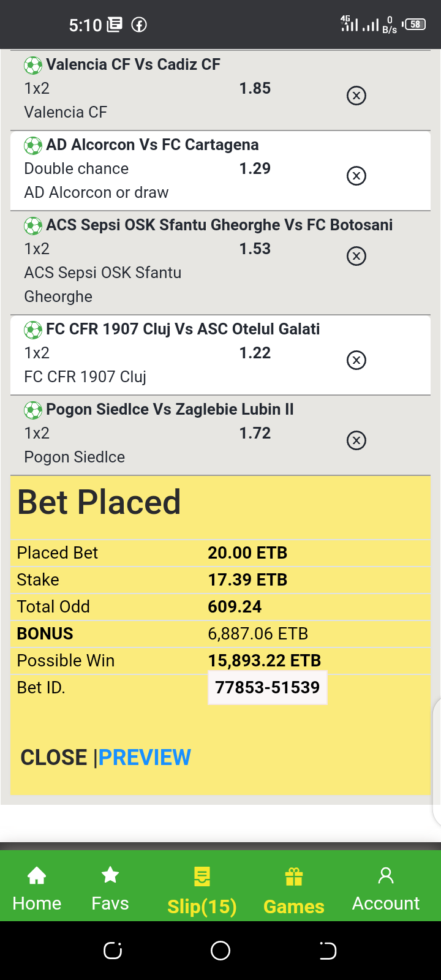Open the Home tab

tap(37, 888)
